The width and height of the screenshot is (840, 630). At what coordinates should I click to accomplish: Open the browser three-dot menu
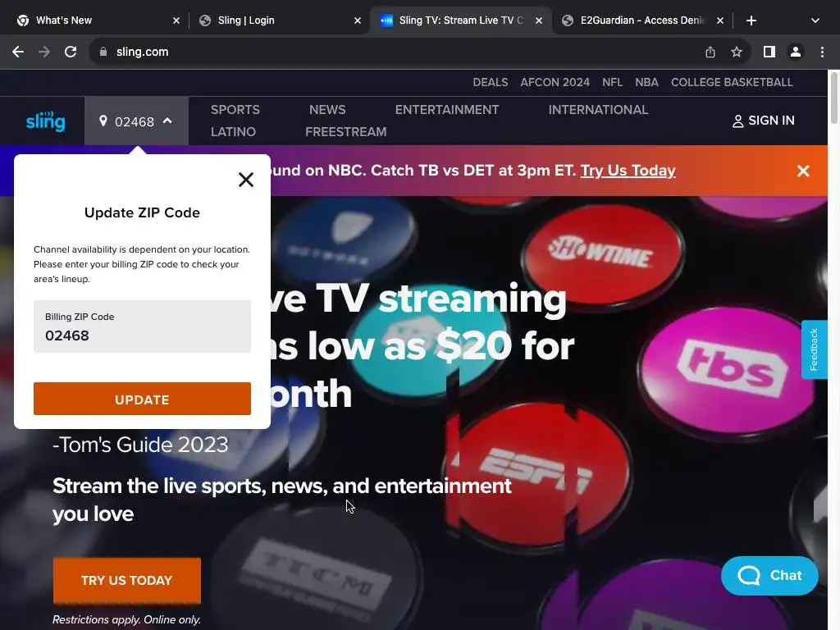[x=822, y=52]
